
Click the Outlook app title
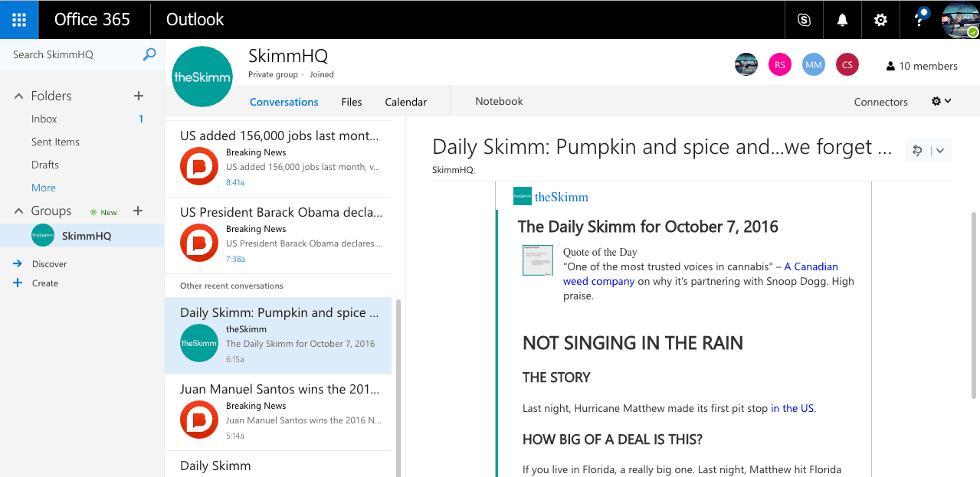click(195, 19)
